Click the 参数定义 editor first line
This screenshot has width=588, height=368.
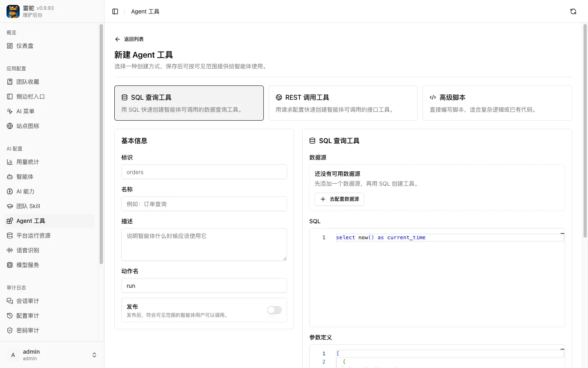coord(450,354)
